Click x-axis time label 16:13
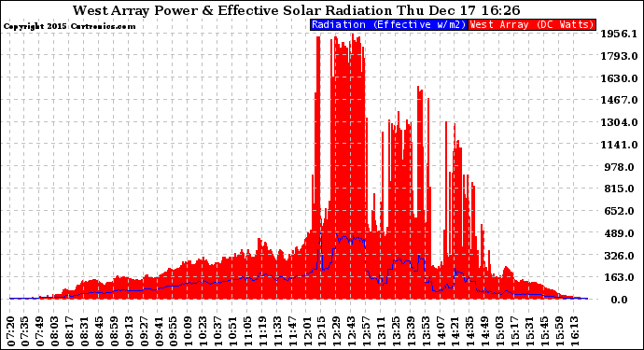 click(x=574, y=331)
